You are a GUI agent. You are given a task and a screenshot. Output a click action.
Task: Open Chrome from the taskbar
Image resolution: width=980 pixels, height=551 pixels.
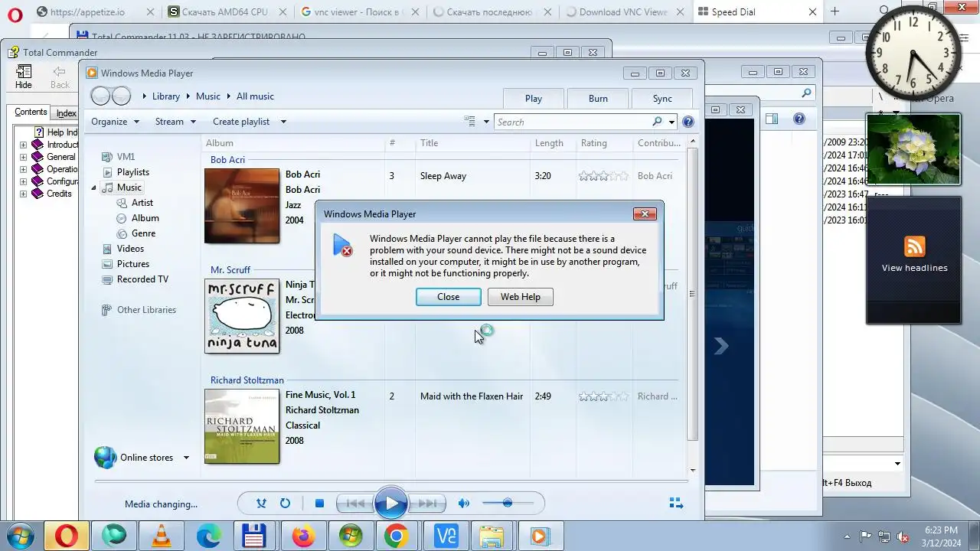click(x=397, y=536)
